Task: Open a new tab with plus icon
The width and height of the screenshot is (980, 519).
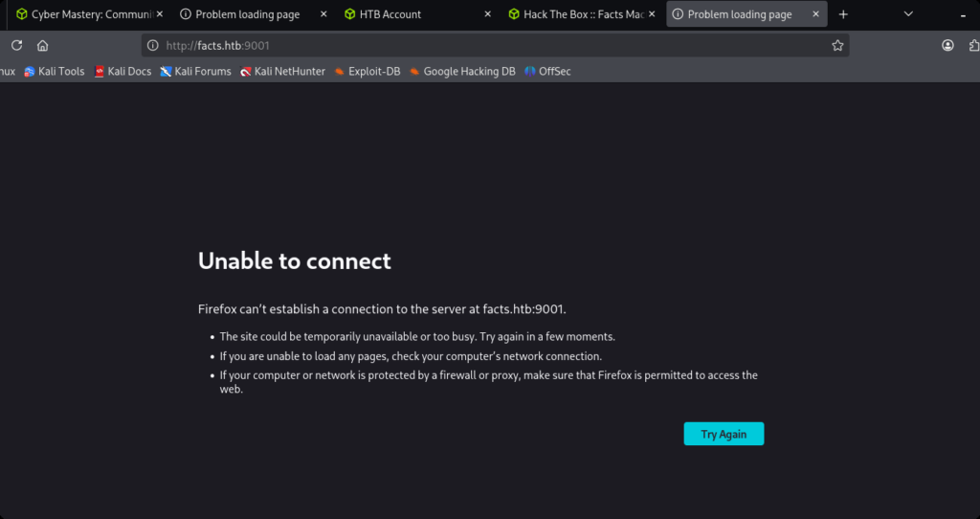Action: [843, 14]
